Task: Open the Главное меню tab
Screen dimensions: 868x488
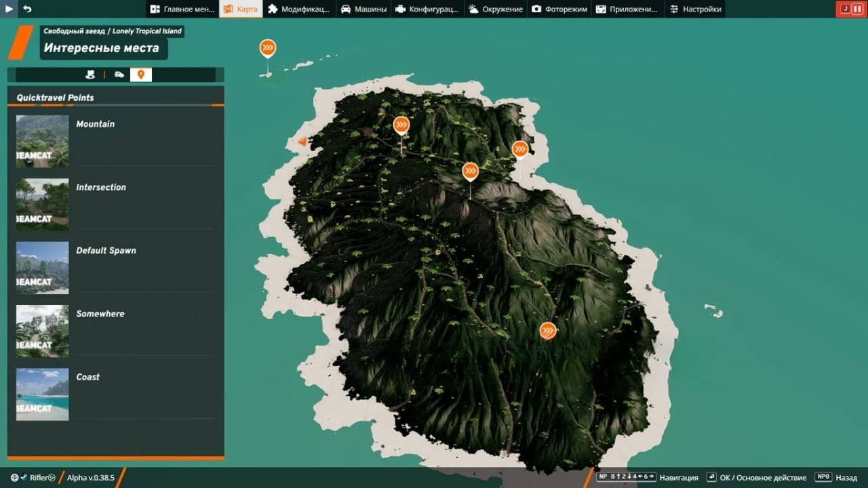Action: (182, 9)
